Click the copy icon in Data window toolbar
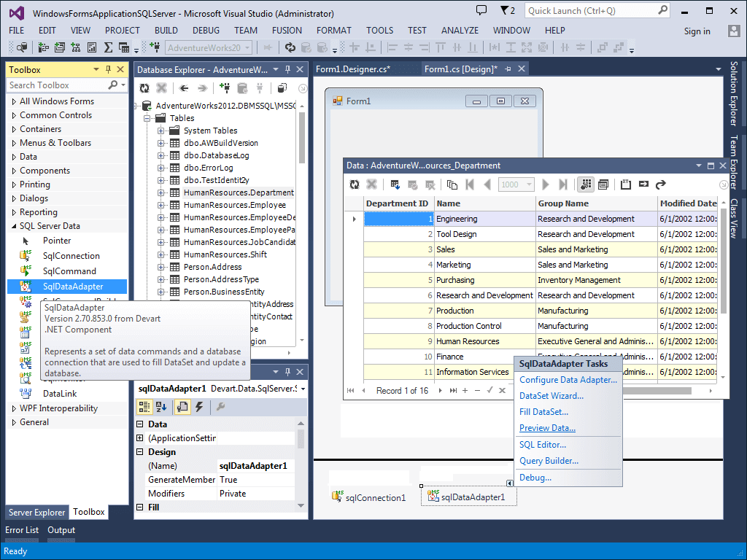Image resolution: width=747 pixels, height=560 pixels. click(452, 184)
